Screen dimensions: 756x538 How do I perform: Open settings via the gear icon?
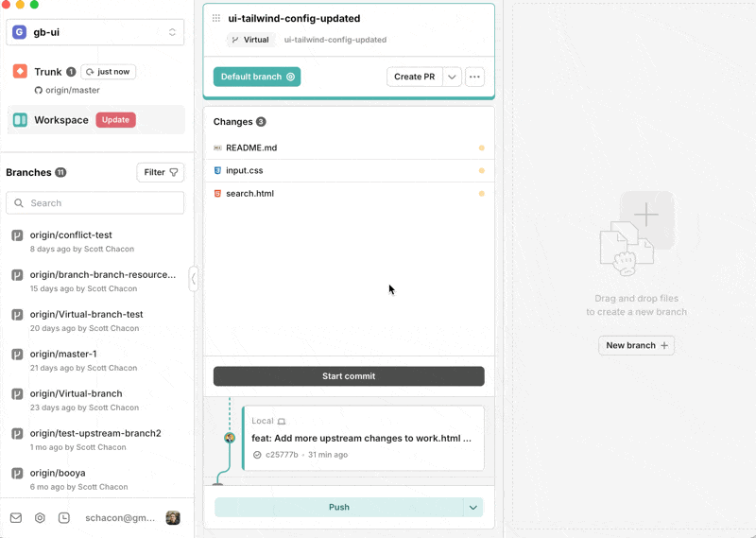pos(40,518)
